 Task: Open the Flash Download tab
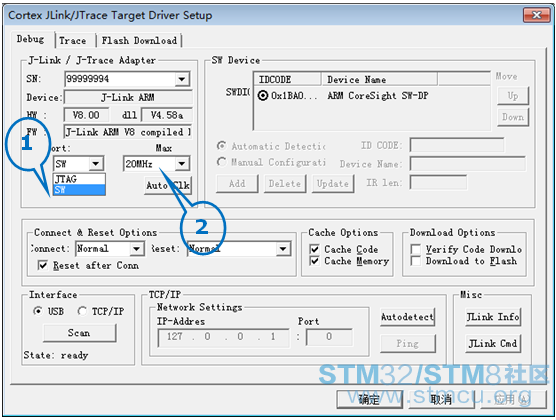point(139,41)
